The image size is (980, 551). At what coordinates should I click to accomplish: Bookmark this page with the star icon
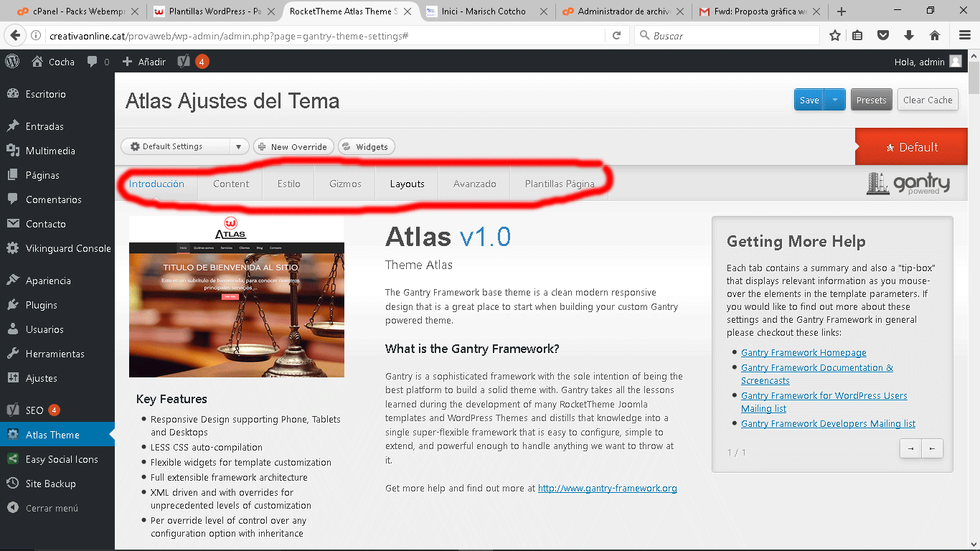pos(834,35)
